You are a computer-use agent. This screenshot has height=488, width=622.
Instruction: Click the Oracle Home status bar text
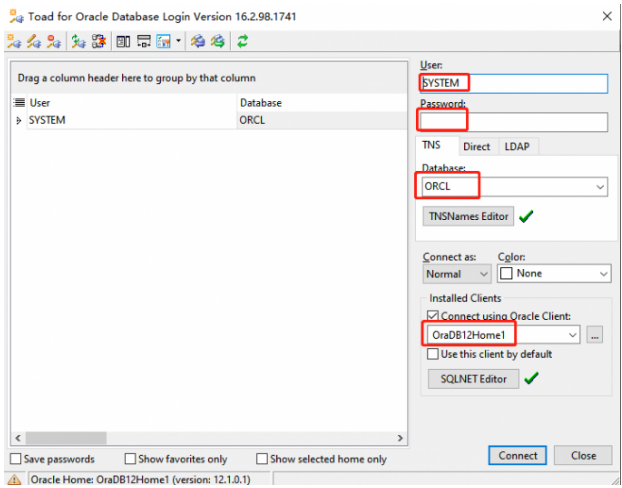pos(140,480)
